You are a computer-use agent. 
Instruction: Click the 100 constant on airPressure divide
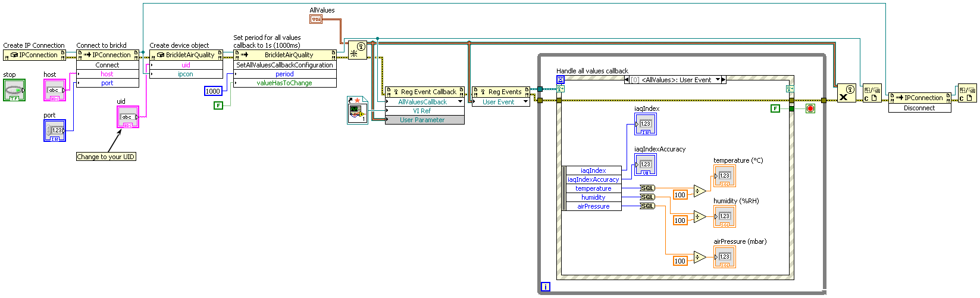(x=680, y=261)
